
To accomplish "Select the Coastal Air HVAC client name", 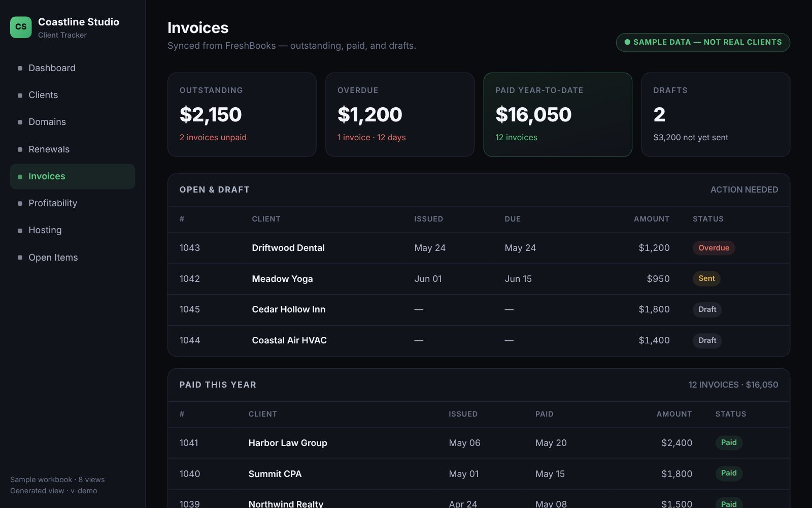I will click(289, 340).
